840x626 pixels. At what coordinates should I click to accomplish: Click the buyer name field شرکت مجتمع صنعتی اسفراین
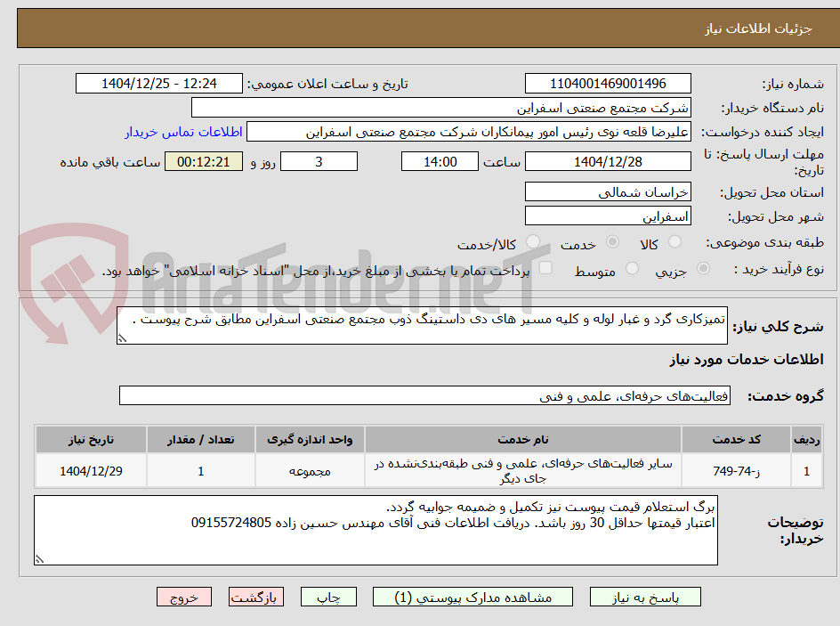[x=440, y=108]
